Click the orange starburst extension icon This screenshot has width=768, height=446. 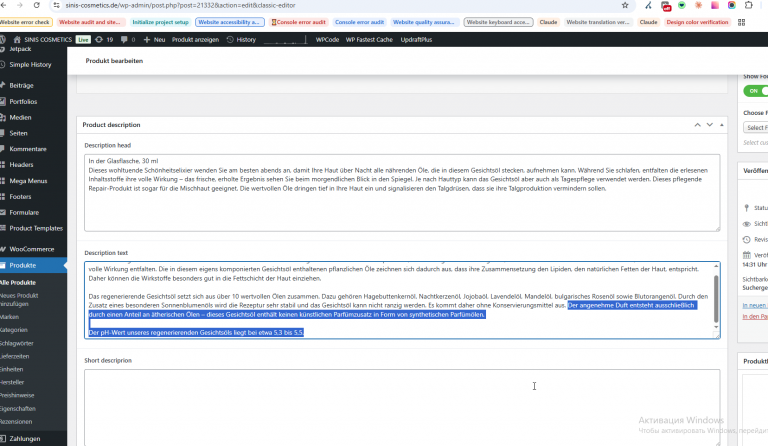[698, 5]
